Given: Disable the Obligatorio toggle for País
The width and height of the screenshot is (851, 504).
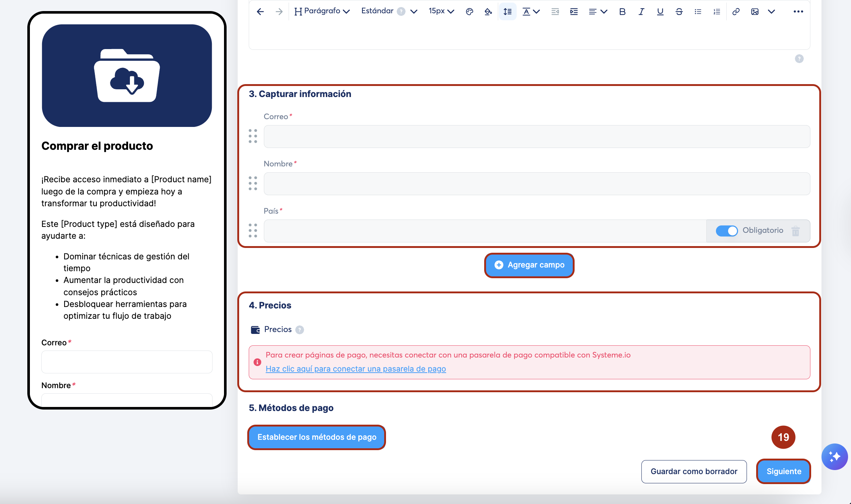Looking at the screenshot, I should [726, 231].
